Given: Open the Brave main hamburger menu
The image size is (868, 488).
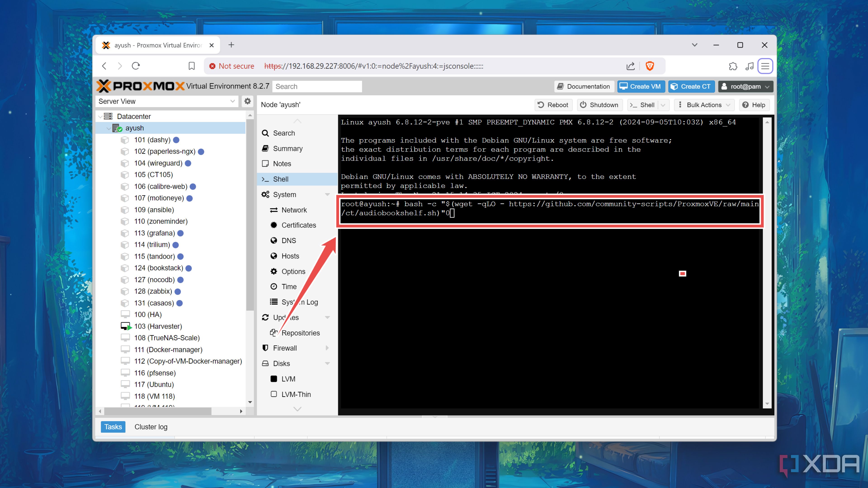Looking at the screenshot, I should 765,66.
